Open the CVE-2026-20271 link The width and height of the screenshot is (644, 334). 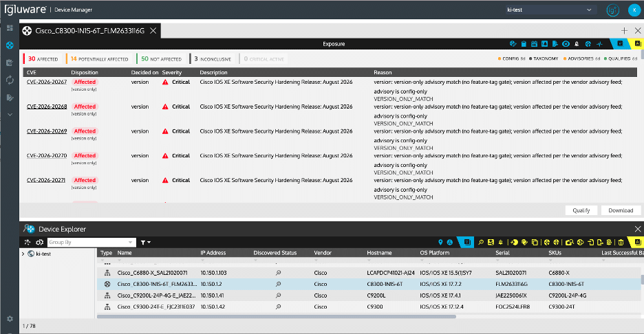45,180
